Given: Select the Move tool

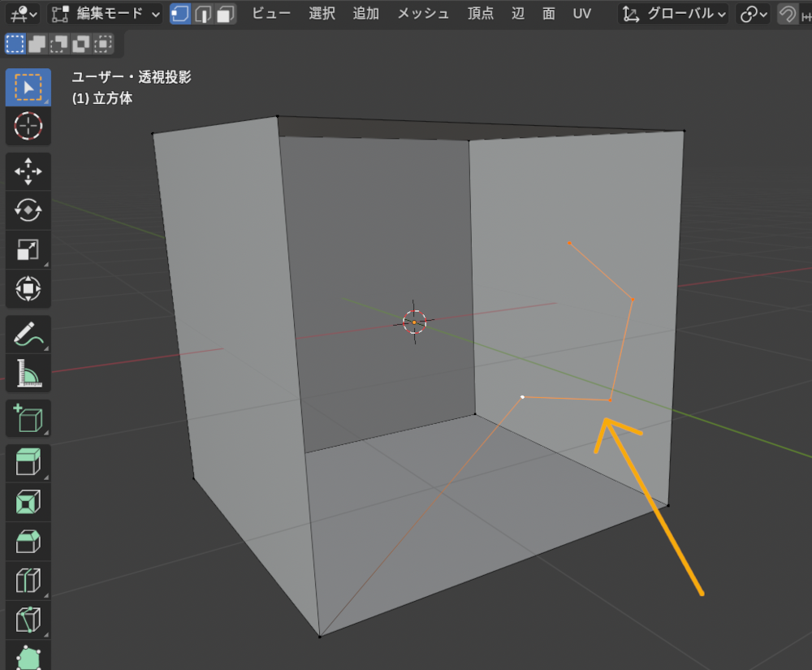Looking at the screenshot, I should (x=28, y=171).
